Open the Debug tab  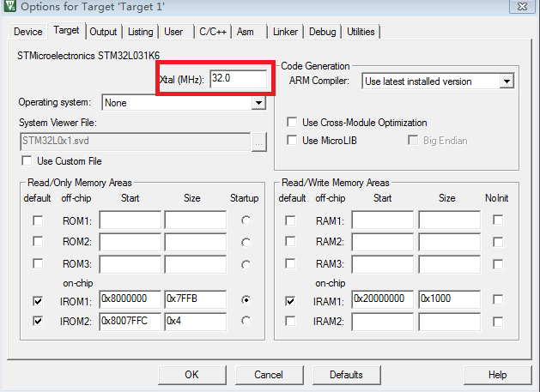322,32
